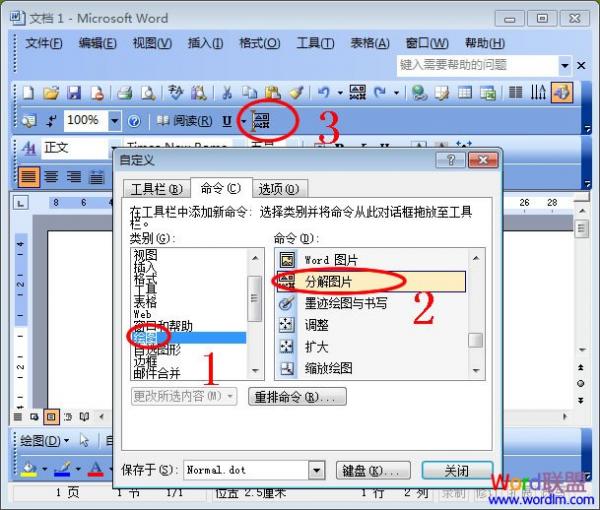Open the Zoom 100% dropdown arrow
600x510 pixels.
coord(114,121)
